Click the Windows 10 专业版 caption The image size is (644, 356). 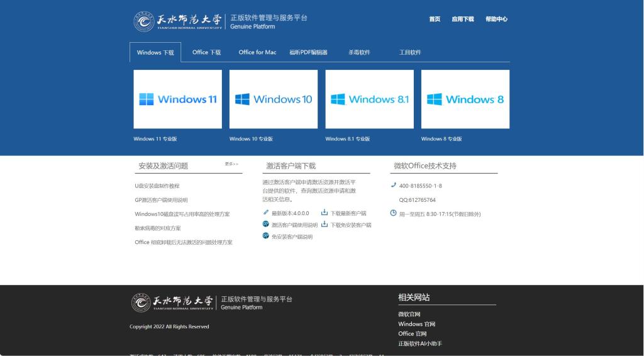pos(251,139)
